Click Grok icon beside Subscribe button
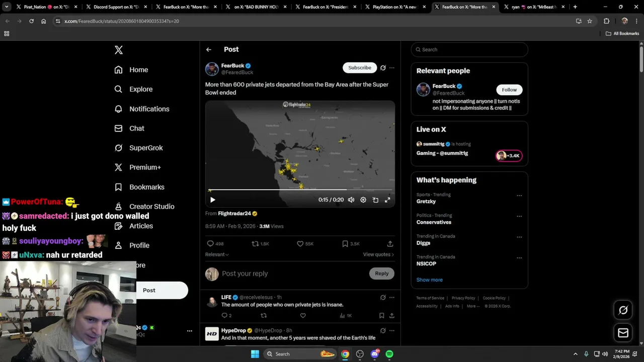 tap(383, 68)
